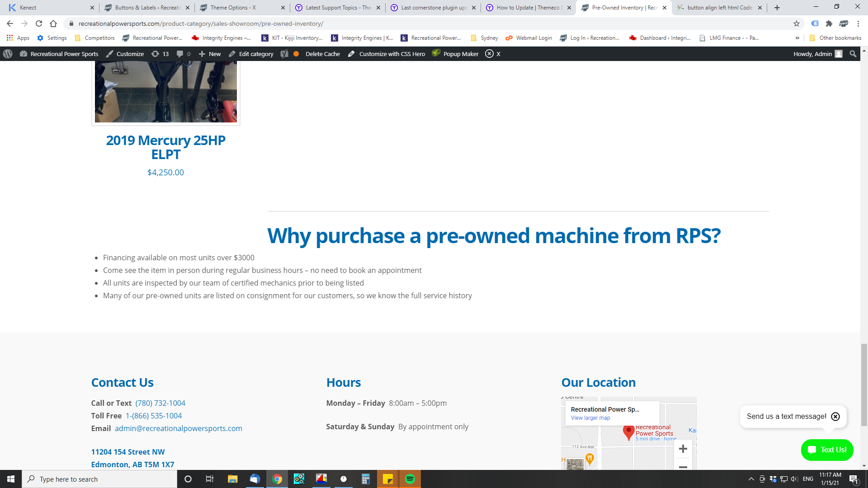The image size is (868, 488).
Task: Switch to the How to Update Themeco tab
Action: [528, 8]
